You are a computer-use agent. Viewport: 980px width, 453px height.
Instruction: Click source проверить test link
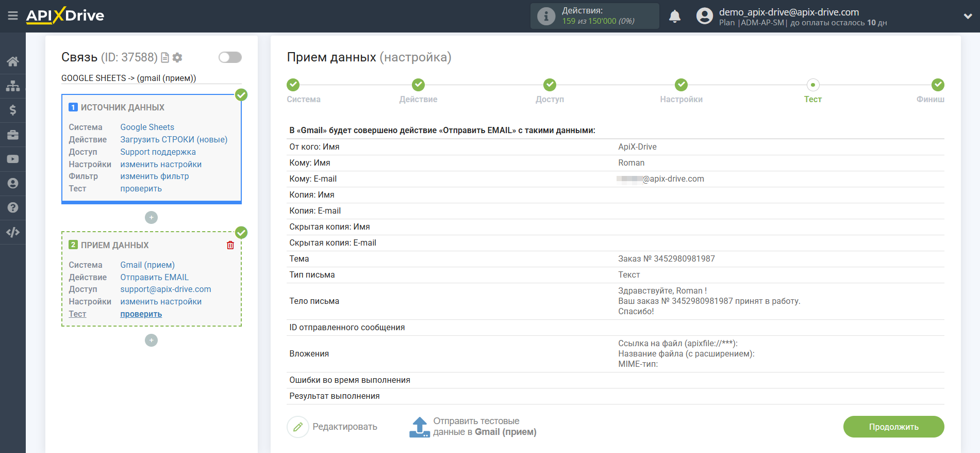(x=141, y=188)
